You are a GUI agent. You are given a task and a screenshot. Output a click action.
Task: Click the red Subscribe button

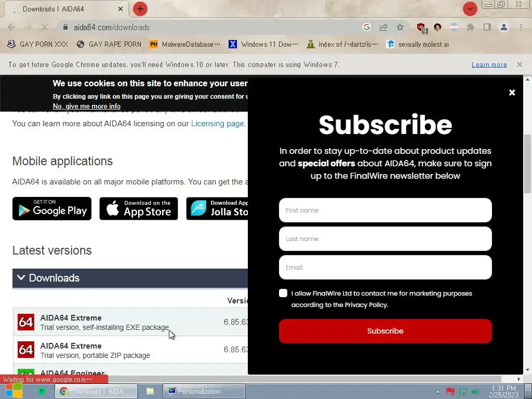point(385,331)
